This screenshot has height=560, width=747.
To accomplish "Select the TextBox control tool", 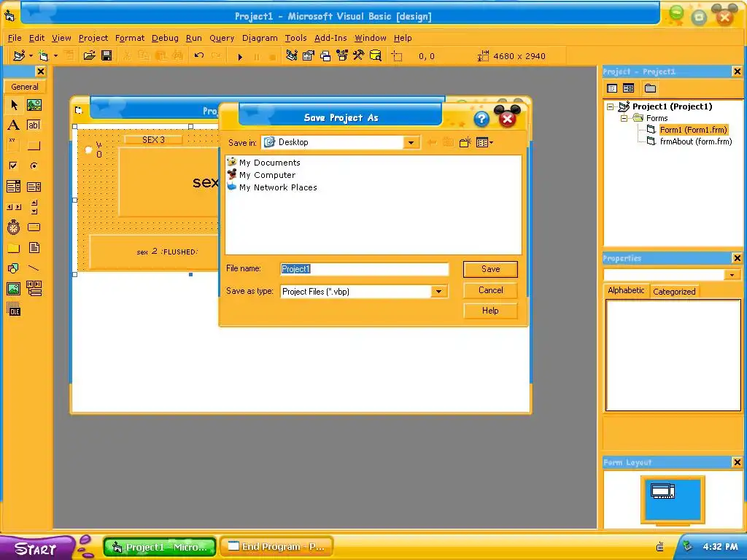I will [x=34, y=125].
